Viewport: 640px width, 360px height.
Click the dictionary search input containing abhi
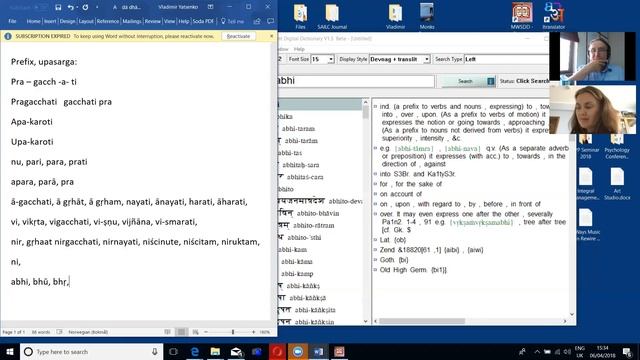355,80
